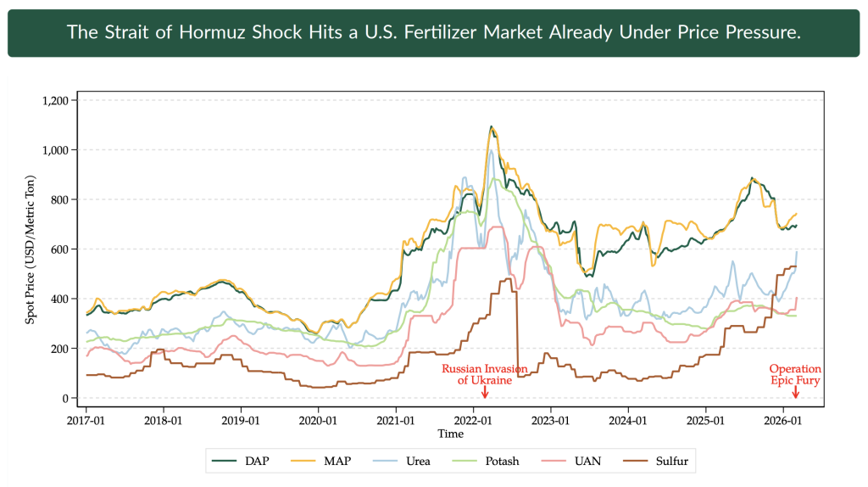Click the 600 value on the price axis
Viewport: 868px width, 487px height.
[x=65, y=249]
